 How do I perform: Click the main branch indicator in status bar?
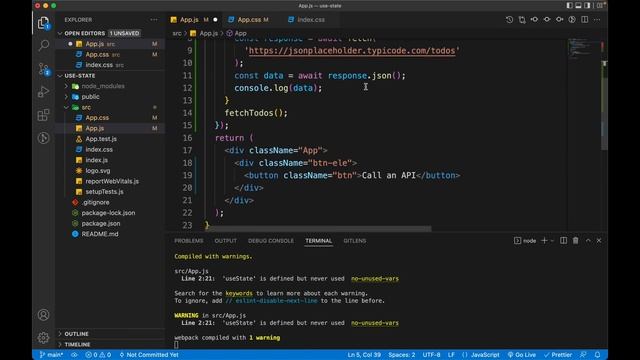[x=51, y=355]
